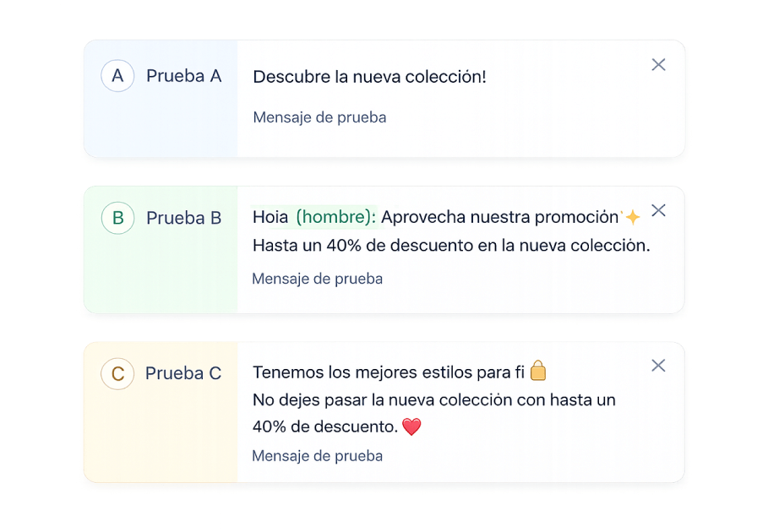Open Mensaje de prueba for Prueba C
Viewport: 768px width, 532px height.
click(317, 455)
